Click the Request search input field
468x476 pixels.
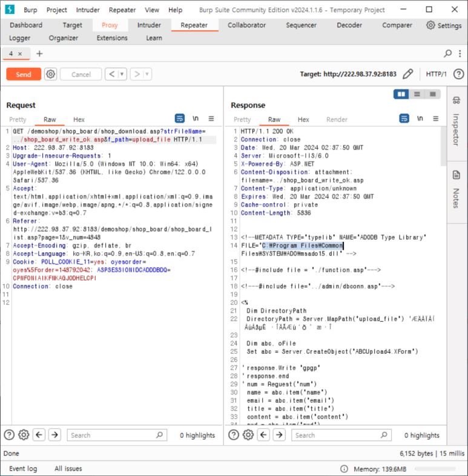click(x=117, y=435)
